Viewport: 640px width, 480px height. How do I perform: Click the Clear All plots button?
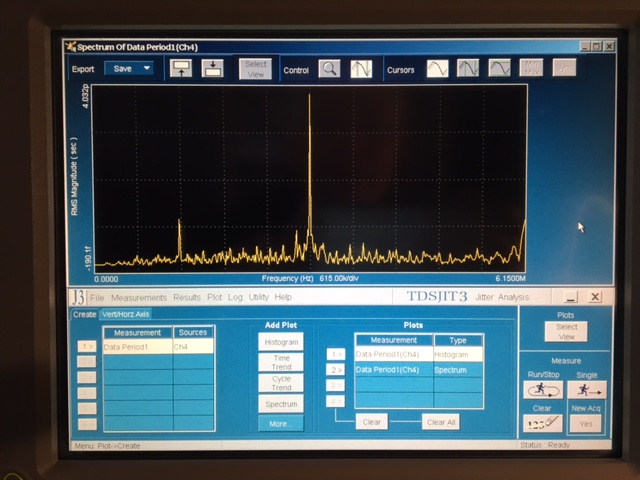coord(440,422)
